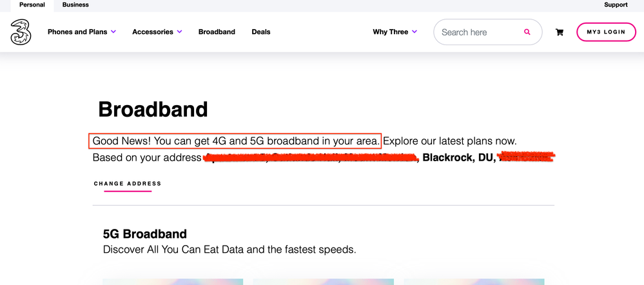Open the Deals navigation item
The width and height of the screenshot is (644, 285).
261,32
